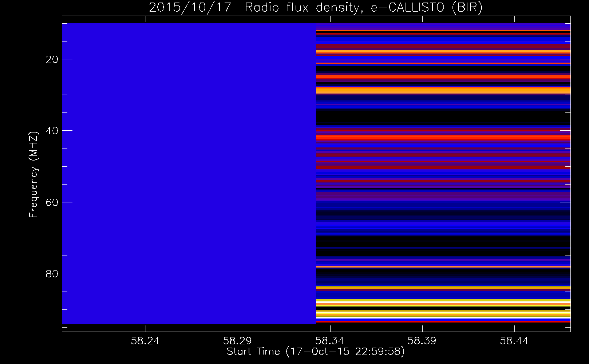
Task: Click the frequency tick label "60"
Action: tap(52, 202)
